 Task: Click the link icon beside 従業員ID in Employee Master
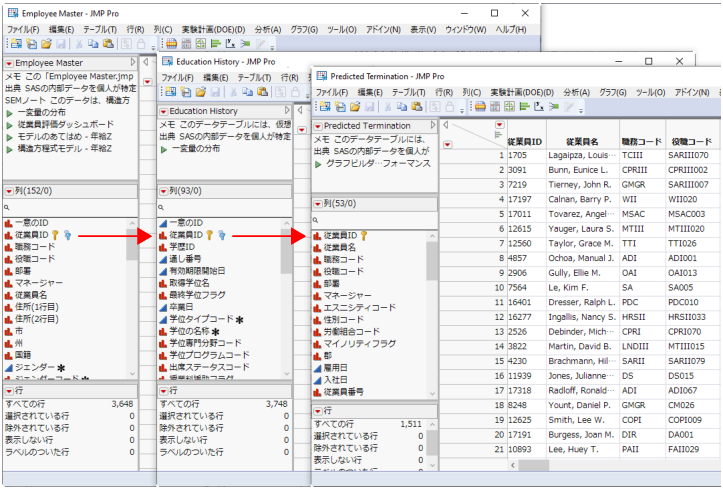(67, 235)
